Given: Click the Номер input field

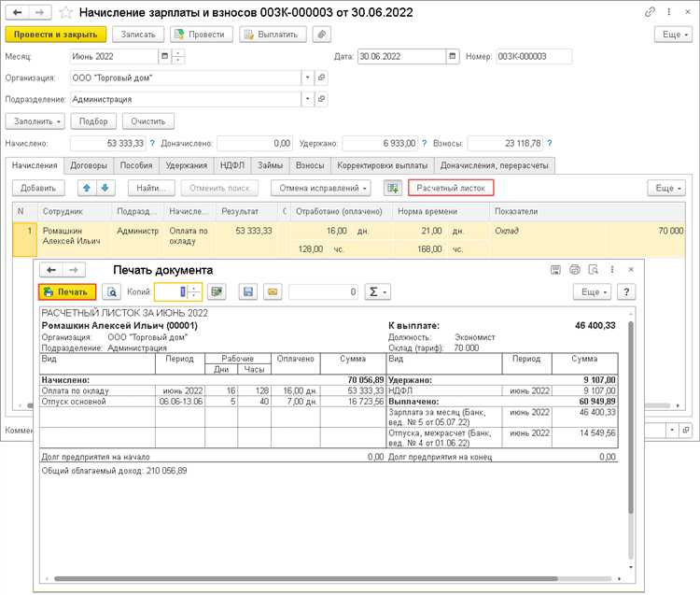Looking at the screenshot, I should tap(534, 56).
